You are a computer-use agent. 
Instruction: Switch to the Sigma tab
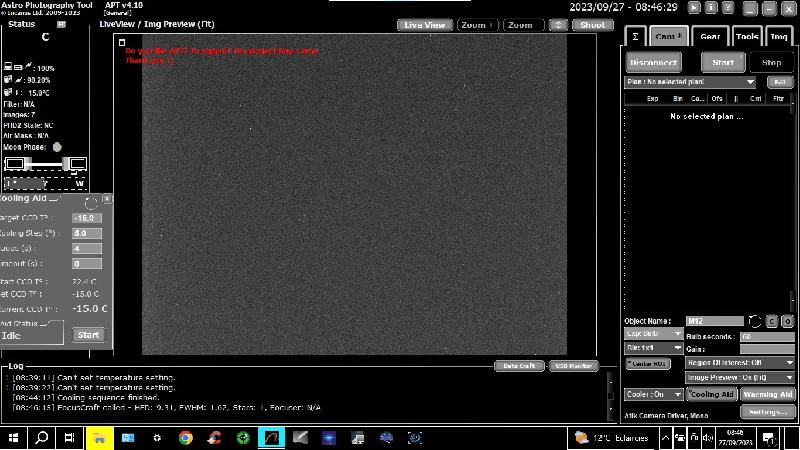(x=636, y=36)
